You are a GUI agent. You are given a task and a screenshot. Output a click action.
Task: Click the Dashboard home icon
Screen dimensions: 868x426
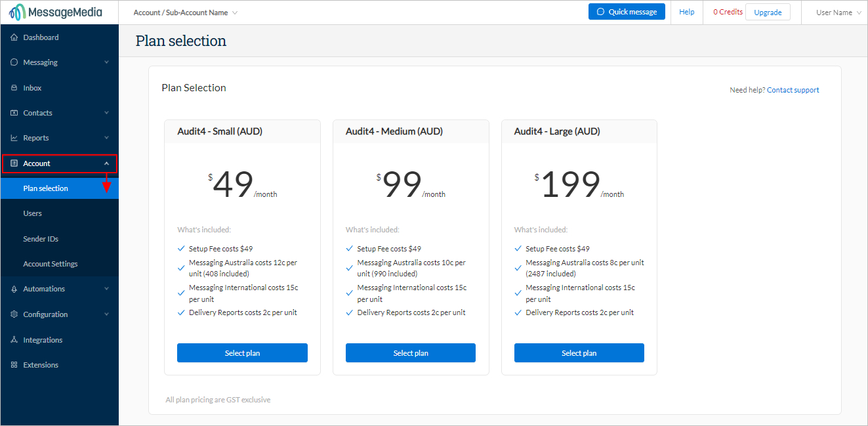14,37
